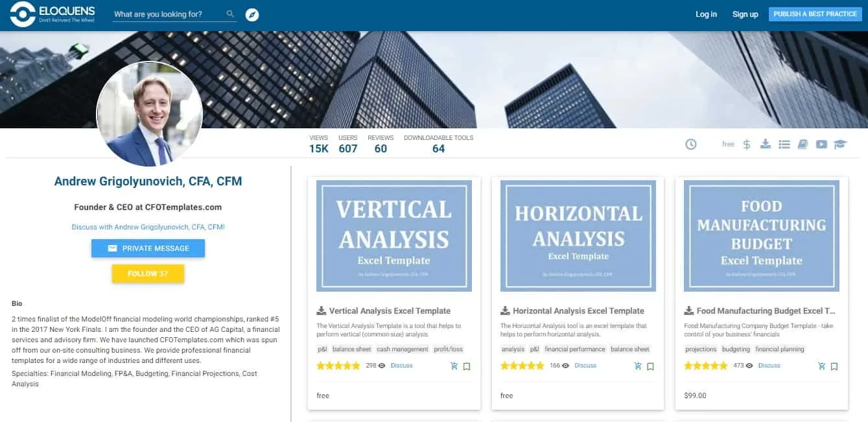
Task: Open the Food Manufacturing Budget cover image
Action: coord(762,236)
